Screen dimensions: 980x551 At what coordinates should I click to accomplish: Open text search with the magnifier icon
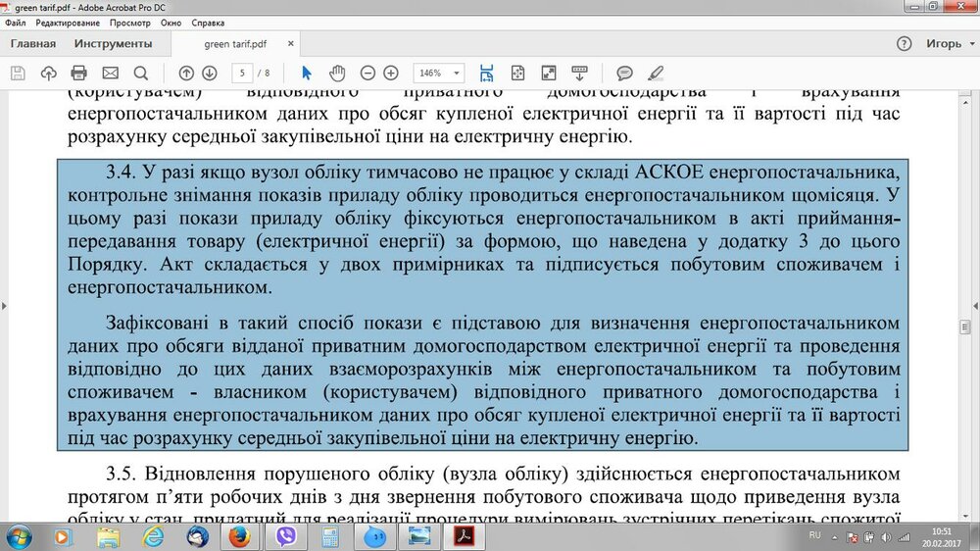140,74
